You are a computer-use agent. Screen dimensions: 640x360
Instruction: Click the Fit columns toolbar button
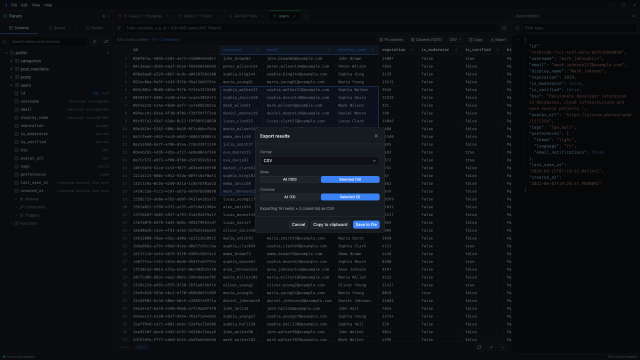[391, 40]
